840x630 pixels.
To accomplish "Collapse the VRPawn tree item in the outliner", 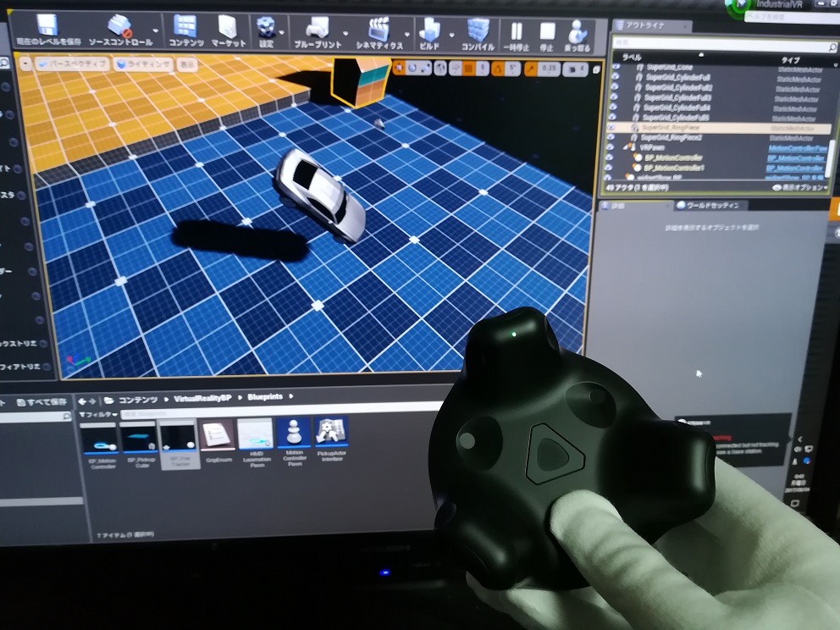I will [626, 147].
